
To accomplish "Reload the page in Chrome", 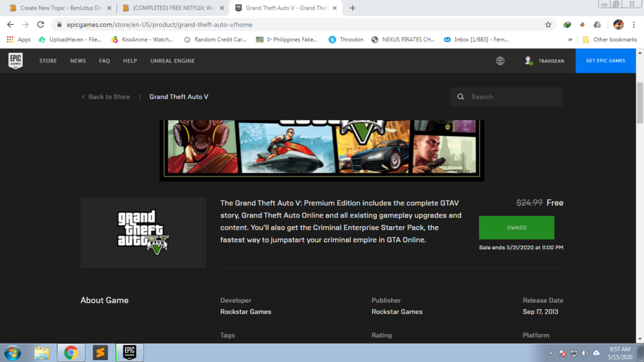I will point(41,24).
